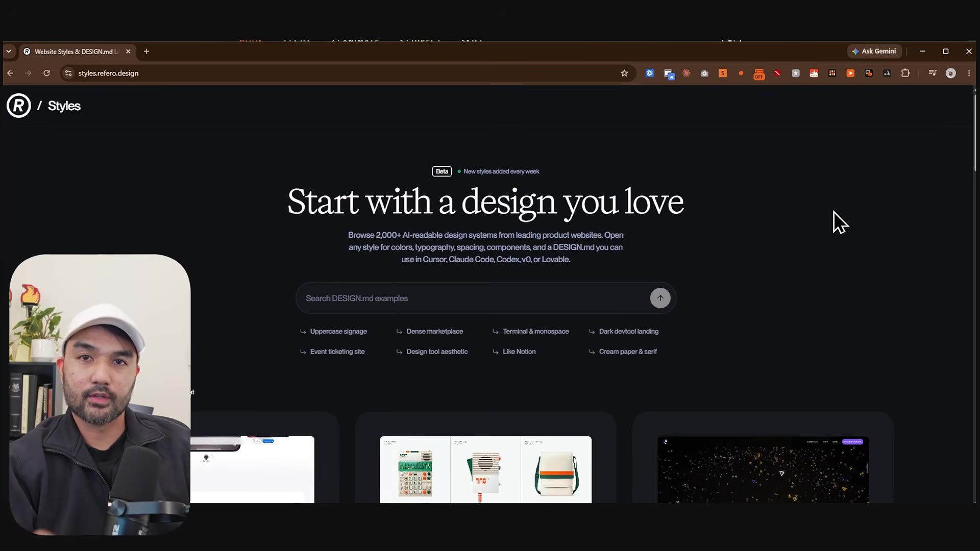The image size is (980, 551).
Task: Click the Styles breadcrumb link
Action: 64,106
